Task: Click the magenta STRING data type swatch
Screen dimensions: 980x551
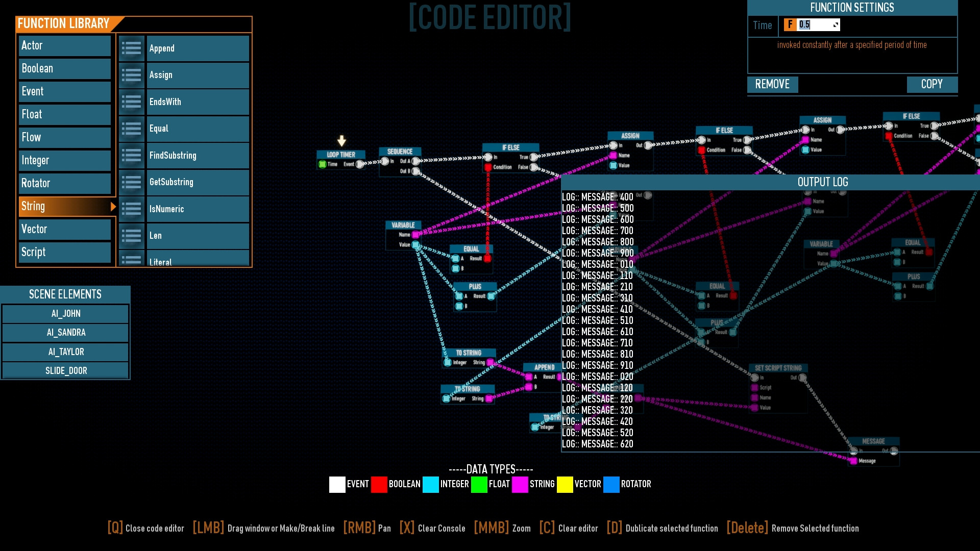Action: pos(521,484)
